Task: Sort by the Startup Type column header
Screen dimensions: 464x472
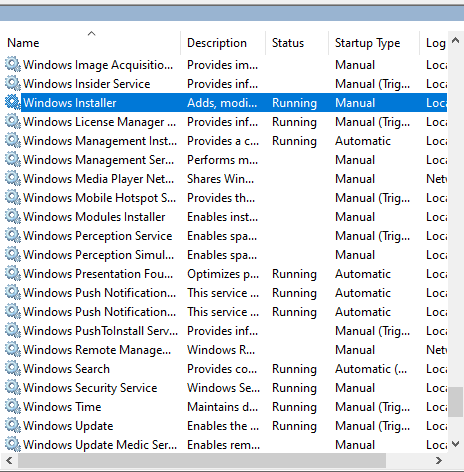Action: point(374,43)
